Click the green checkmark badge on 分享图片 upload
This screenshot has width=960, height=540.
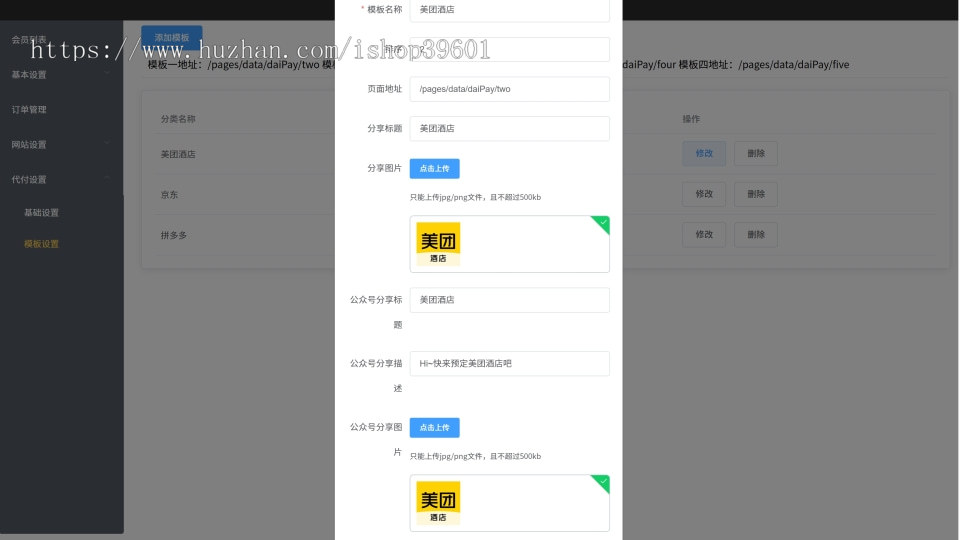click(602, 223)
